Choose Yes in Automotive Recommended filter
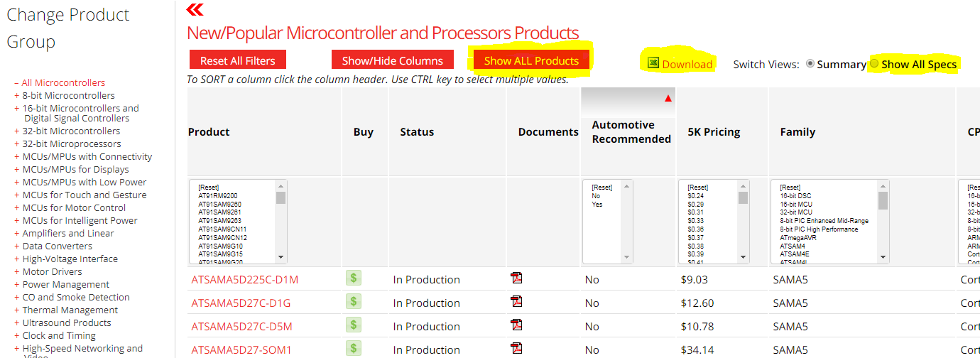The height and width of the screenshot is (358, 980). [596, 204]
